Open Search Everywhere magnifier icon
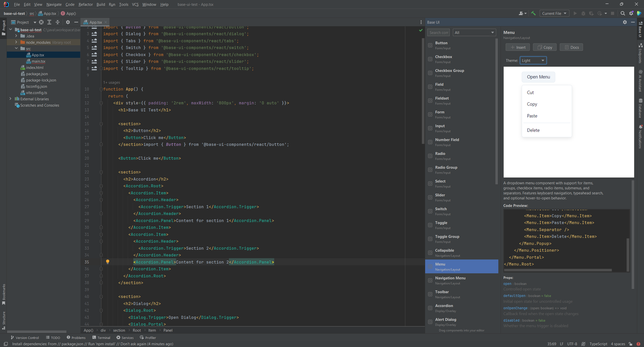Image resolution: width=644 pixels, height=347 pixels. coord(623,13)
